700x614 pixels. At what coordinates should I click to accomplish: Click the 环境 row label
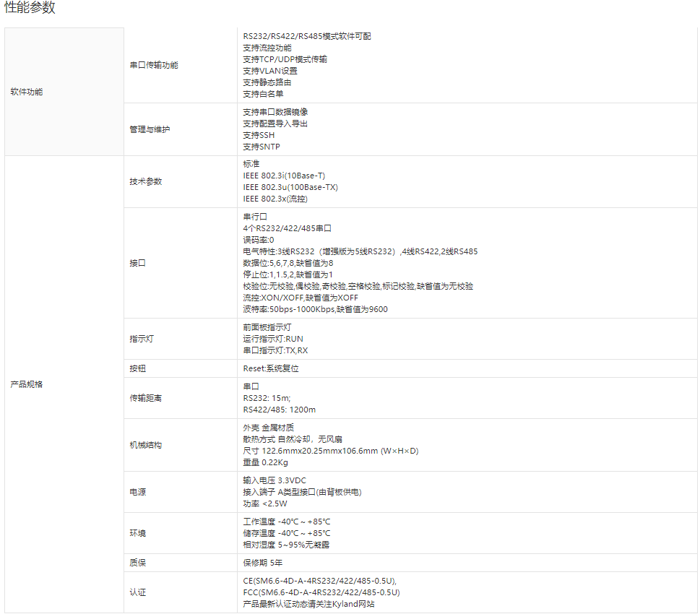[x=137, y=533]
